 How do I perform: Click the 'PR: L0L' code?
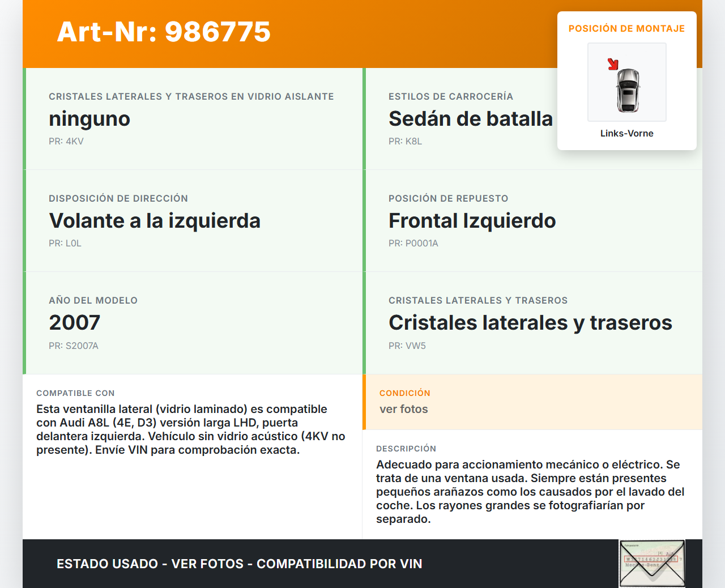(x=65, y=243)
